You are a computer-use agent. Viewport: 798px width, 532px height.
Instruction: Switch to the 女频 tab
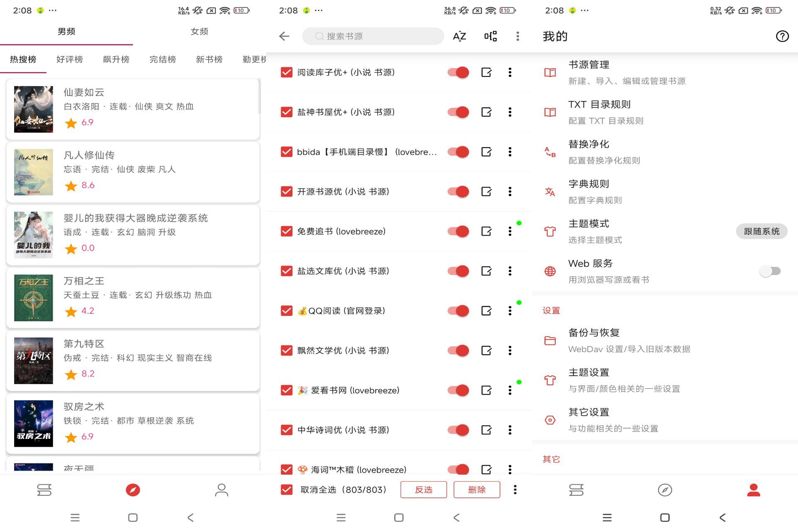click(x=199, y=31)
